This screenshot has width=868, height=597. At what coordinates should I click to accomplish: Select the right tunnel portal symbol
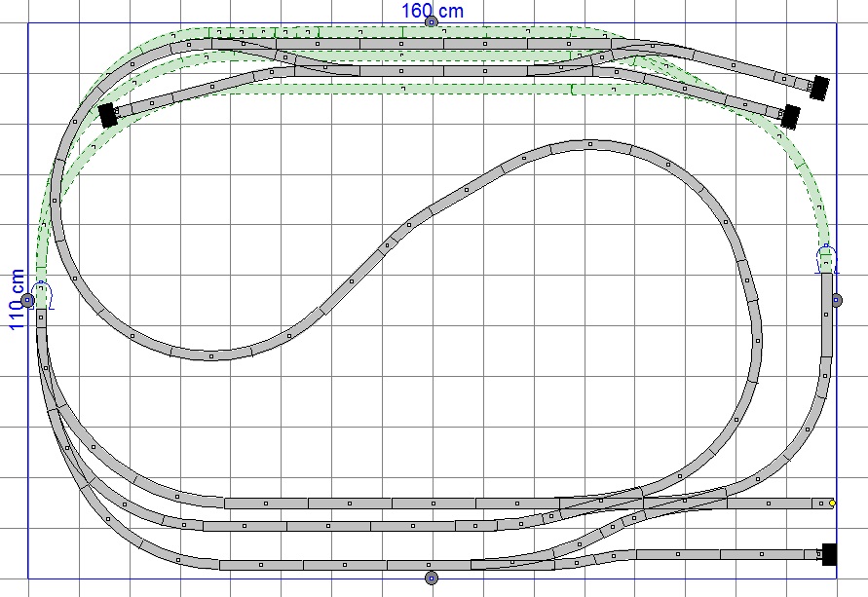click(826, 260)
